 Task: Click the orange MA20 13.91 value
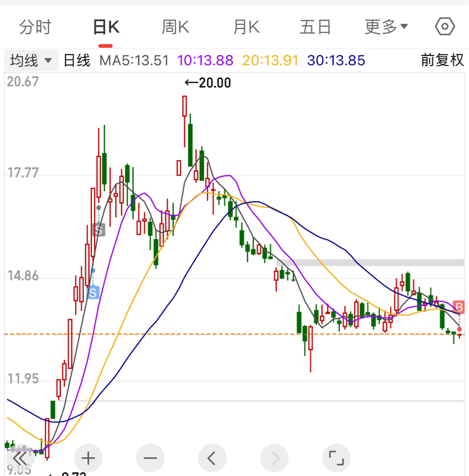pyautogui.click(x=270, y=60)
